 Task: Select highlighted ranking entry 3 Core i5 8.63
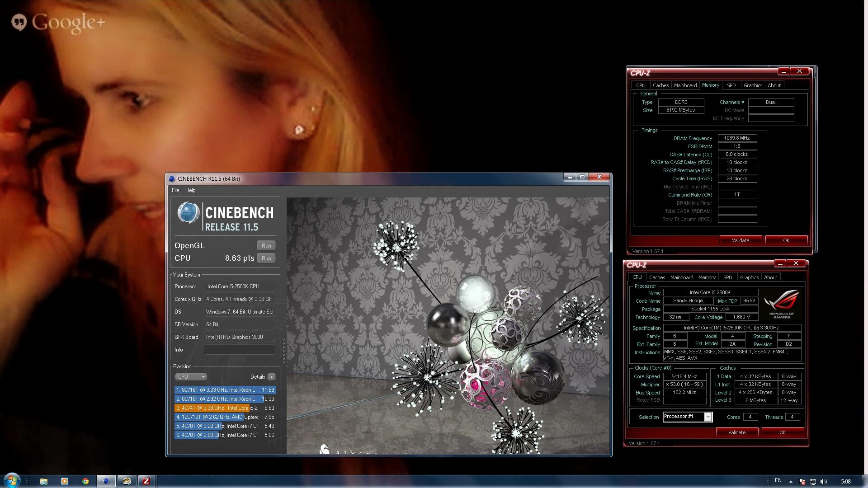pos(225,408)
